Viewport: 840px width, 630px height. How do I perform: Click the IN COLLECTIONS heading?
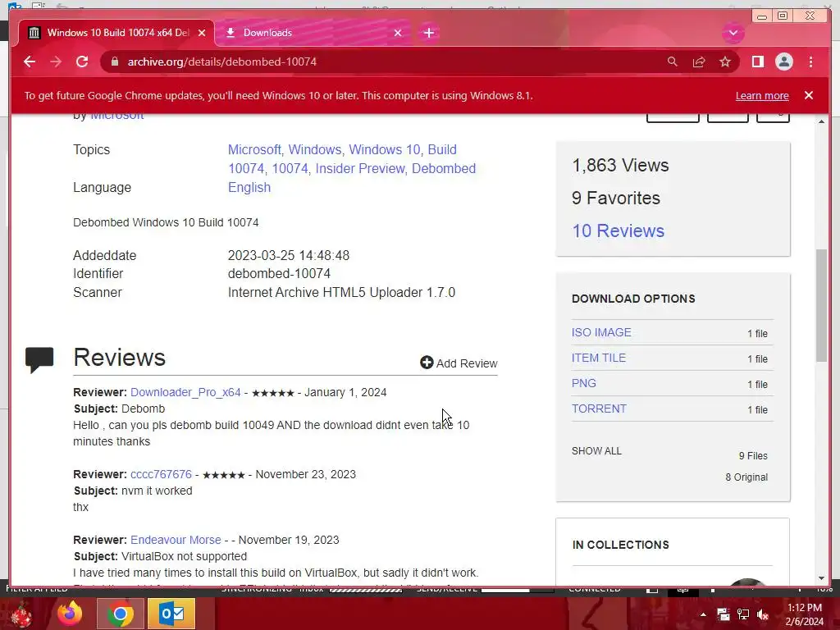click(x=621, y=545)
